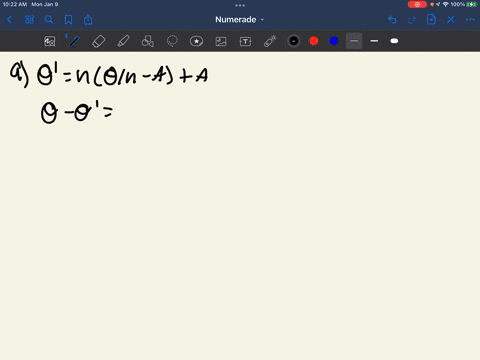Select the Highlighter tool

click(123, 41)
